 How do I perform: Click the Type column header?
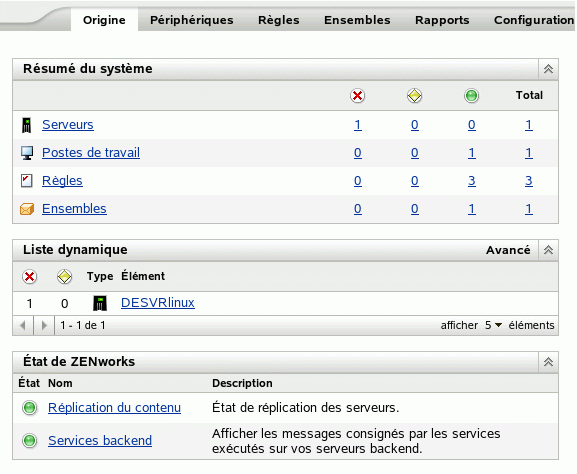point(100,276)
